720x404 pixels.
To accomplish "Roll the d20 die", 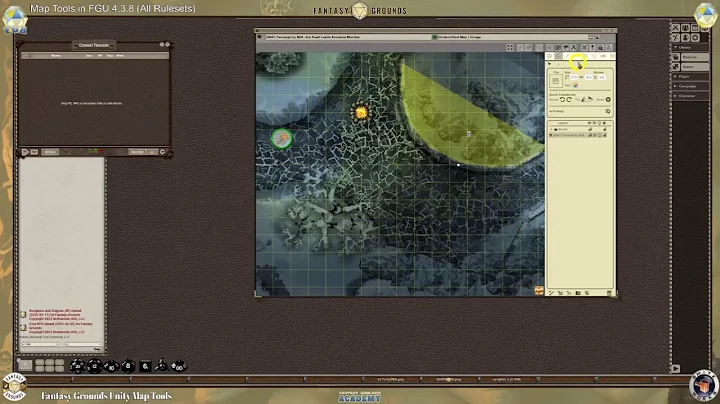I will coord(77,366).
